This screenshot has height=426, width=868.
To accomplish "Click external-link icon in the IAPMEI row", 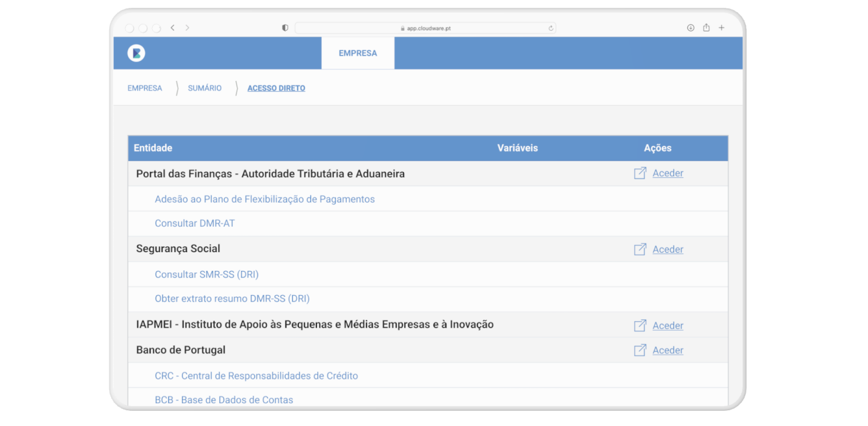I will [640, 325].
